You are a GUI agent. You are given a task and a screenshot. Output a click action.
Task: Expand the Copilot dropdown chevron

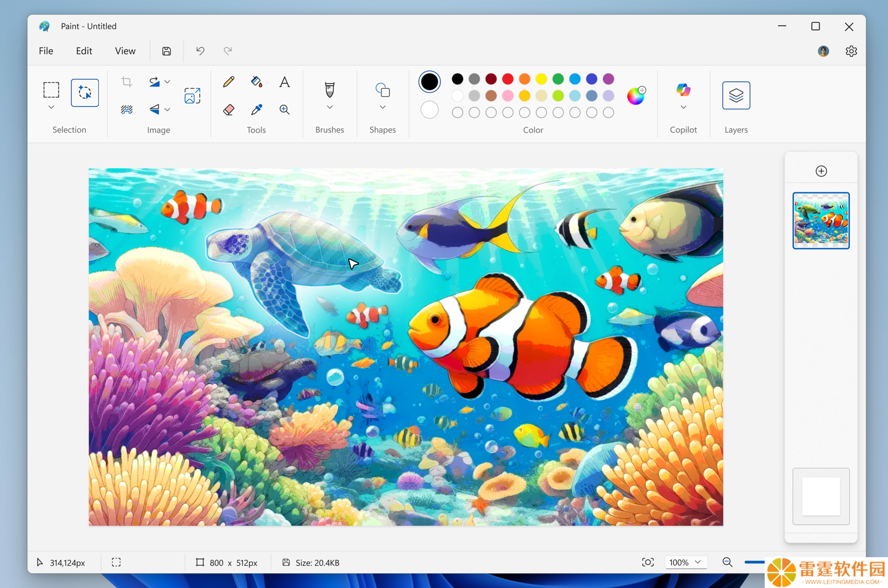point(683,107)
